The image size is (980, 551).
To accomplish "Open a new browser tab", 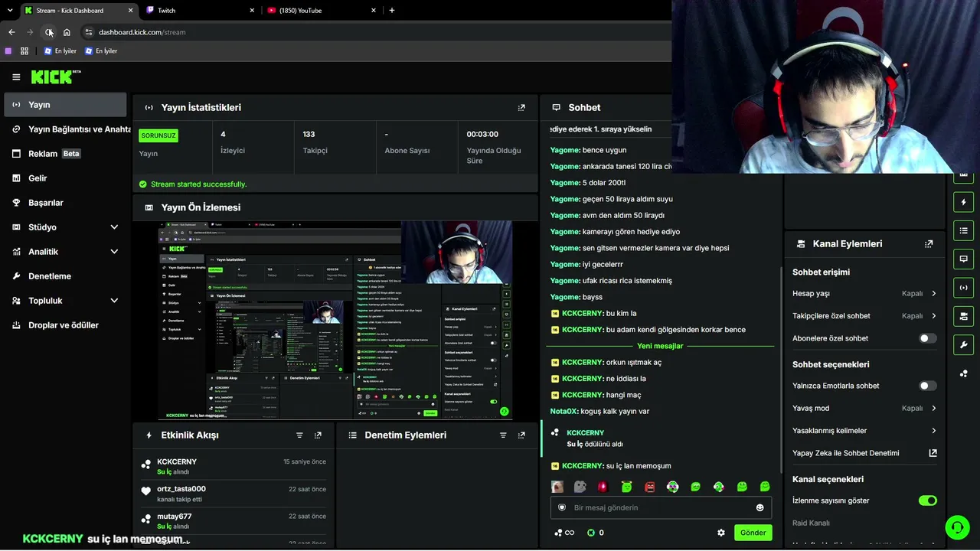I will [392, 10].
